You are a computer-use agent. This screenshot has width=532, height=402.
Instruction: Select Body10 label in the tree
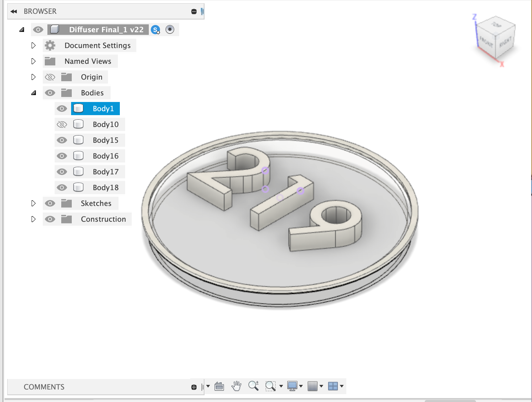[106, 124]
